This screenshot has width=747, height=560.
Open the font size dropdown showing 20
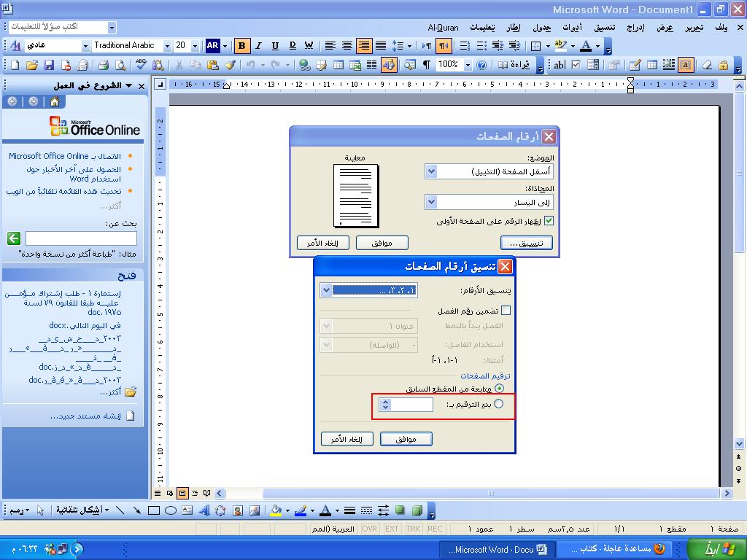pyautogui.click(x=195, y=46)
